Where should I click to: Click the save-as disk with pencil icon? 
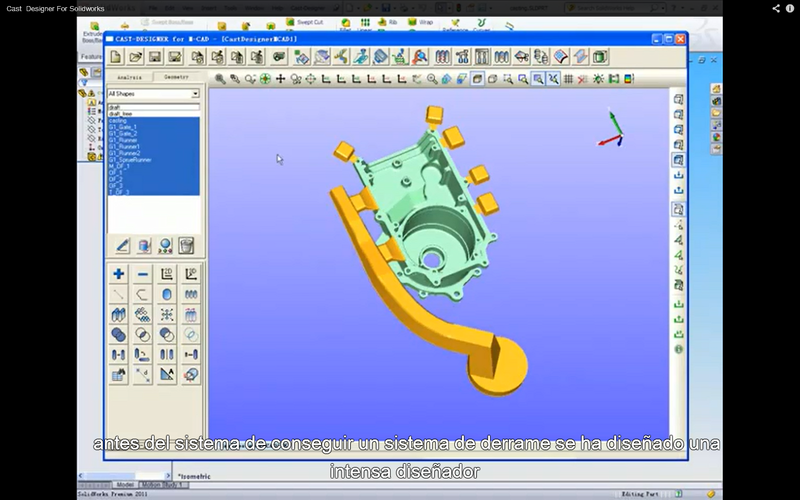tap(175, 57)
